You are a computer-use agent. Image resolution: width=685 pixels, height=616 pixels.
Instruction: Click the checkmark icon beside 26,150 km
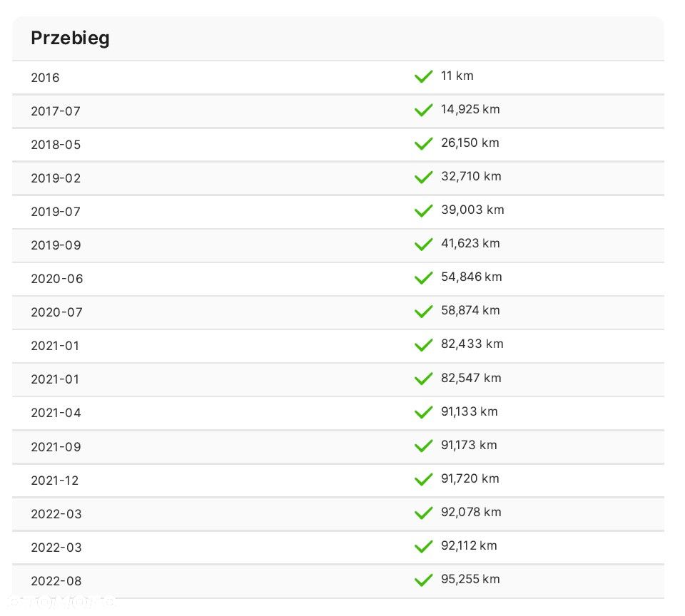coord(423,143)
